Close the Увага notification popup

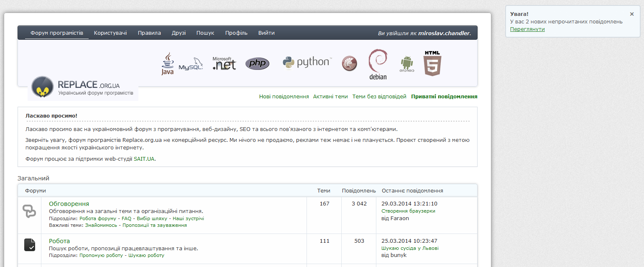pos(631,14)
